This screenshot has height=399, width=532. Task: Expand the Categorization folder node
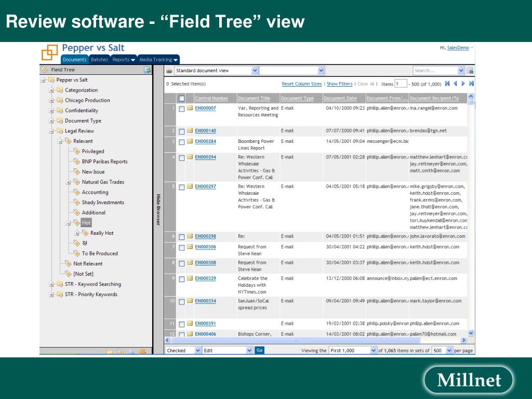tap(51, 90)
